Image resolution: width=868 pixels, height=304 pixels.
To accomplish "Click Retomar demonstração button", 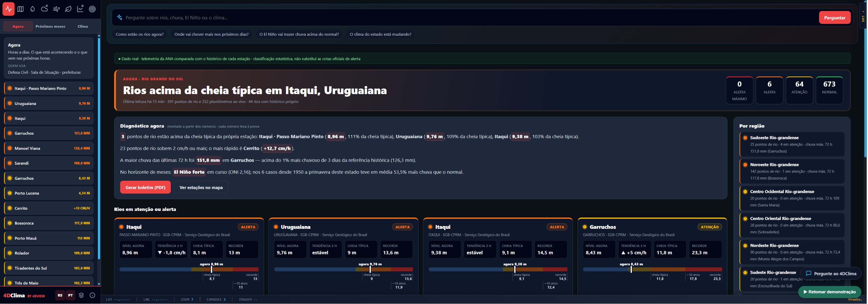I will coord(829,292).
